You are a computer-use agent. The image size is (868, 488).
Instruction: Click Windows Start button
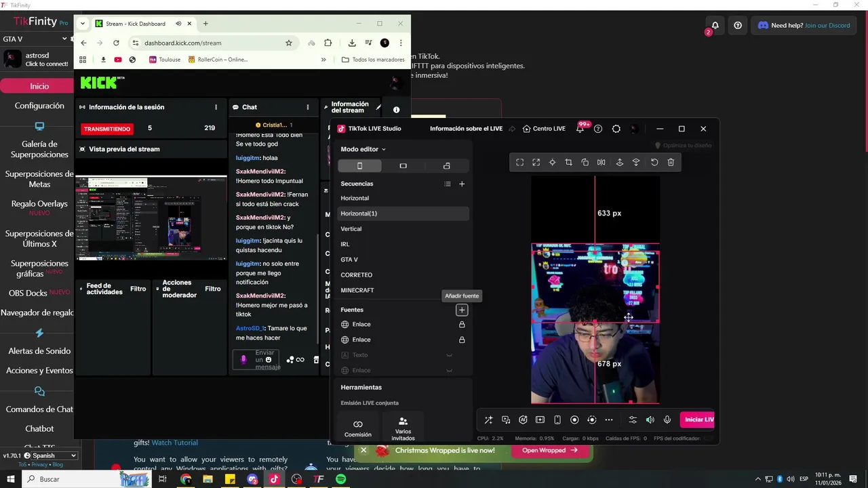[x=11, y=479]
